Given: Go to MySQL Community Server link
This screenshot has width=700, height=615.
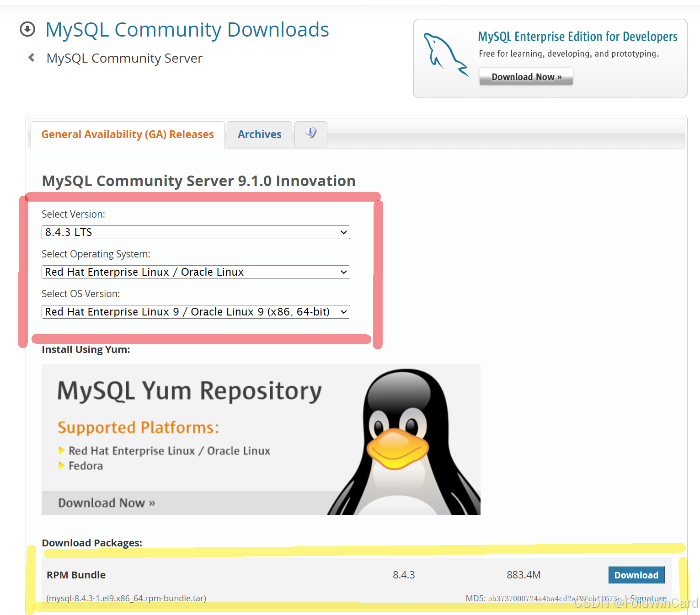Looking at the screenshot, I should [124, 59].
